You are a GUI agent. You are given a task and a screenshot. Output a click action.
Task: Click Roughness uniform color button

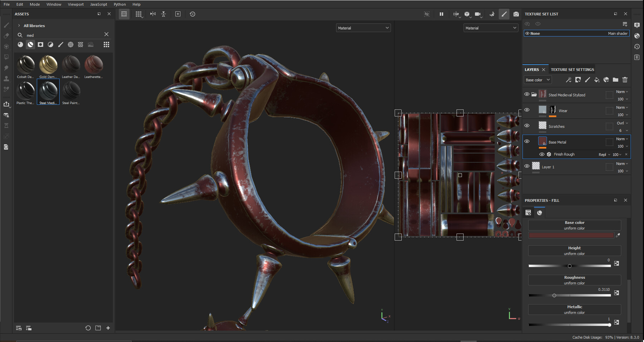click(575, 280)
